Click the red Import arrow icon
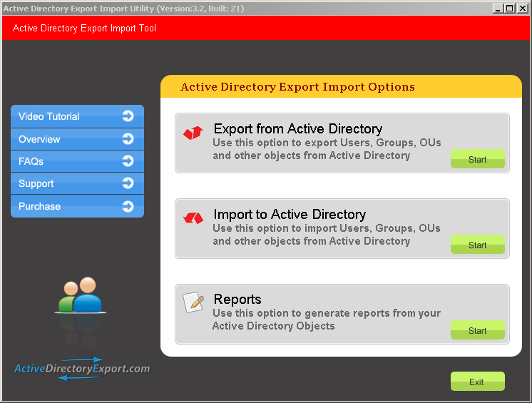 click(193, 218)
